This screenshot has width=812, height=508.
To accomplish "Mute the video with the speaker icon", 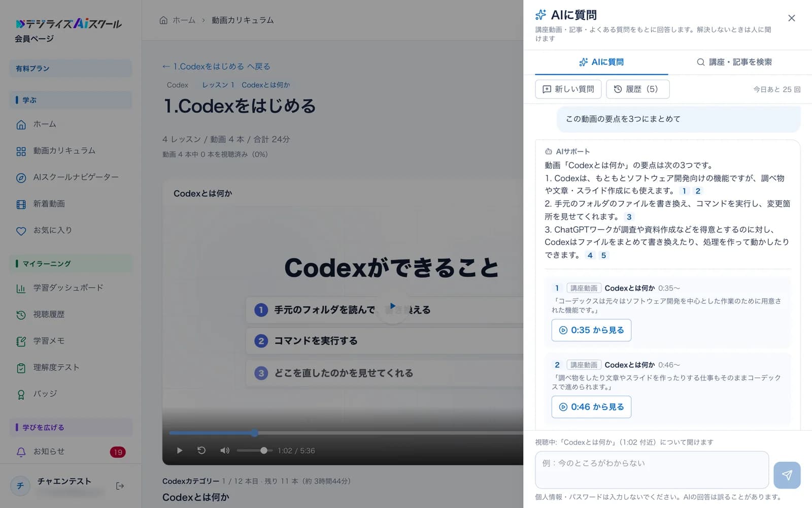I will (224, 451).
